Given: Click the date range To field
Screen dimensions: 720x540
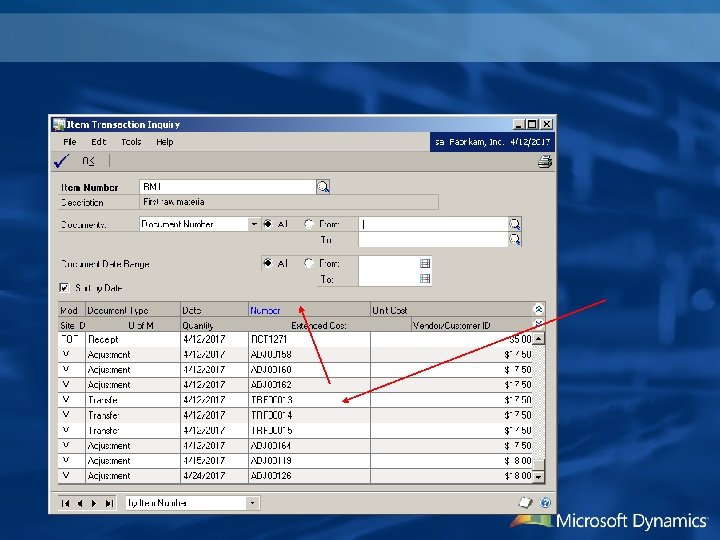Looking at the screenshot, I should (x=389, y=279).
